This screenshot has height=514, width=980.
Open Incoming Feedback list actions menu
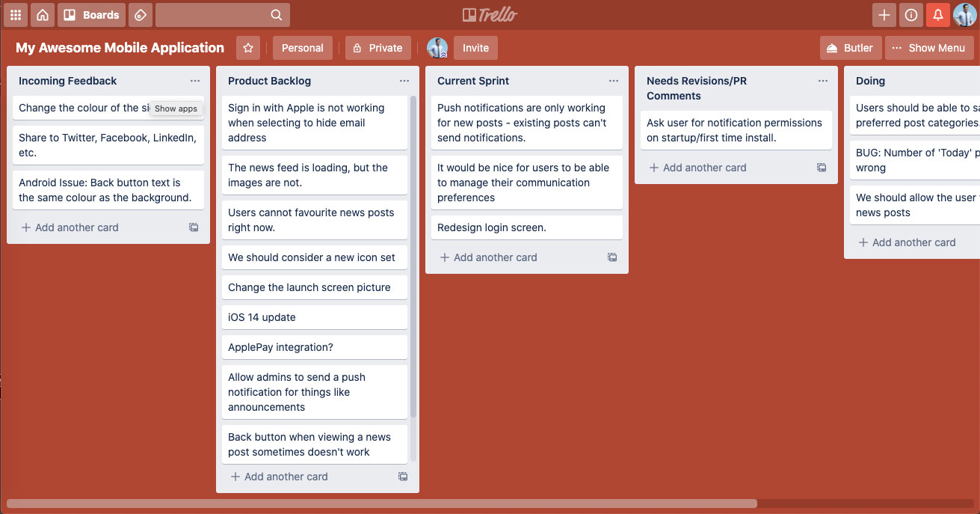click(195, 81)
